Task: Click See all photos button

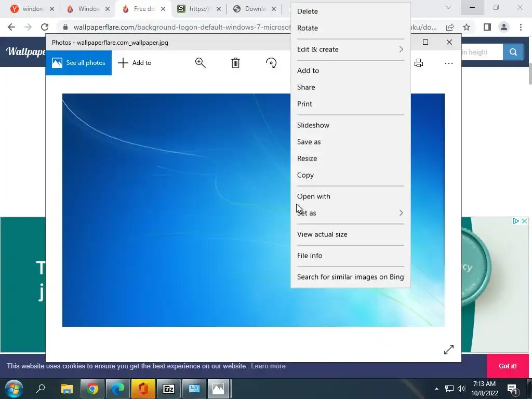Action: (x=78, y=63)
